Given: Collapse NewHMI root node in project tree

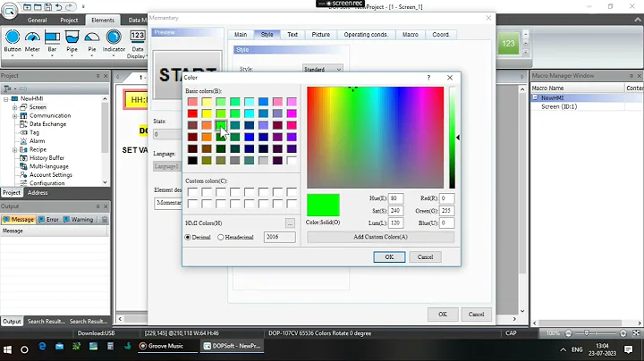Looking at the screenshot, I should click(5, 99).
